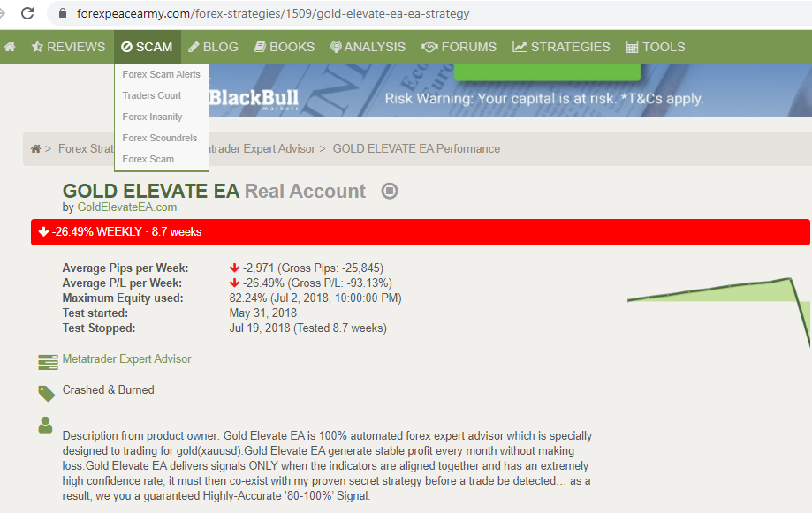812x513 pixels.
Task: Click the stopped-test circle icon beside title
Action: coord(390,191)
